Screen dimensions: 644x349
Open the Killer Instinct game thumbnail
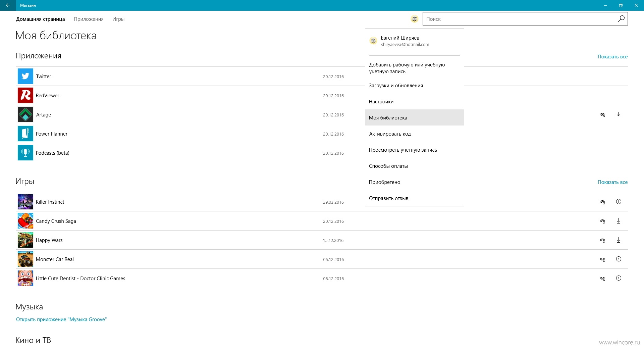point(25,202)
